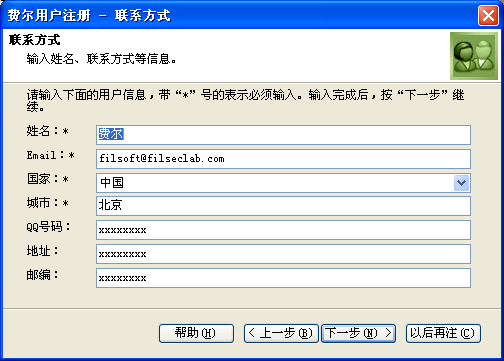Close the 费尔用户注册 dialog window
Viewport: 504px width, 361px height.
(x=488, y=15)
